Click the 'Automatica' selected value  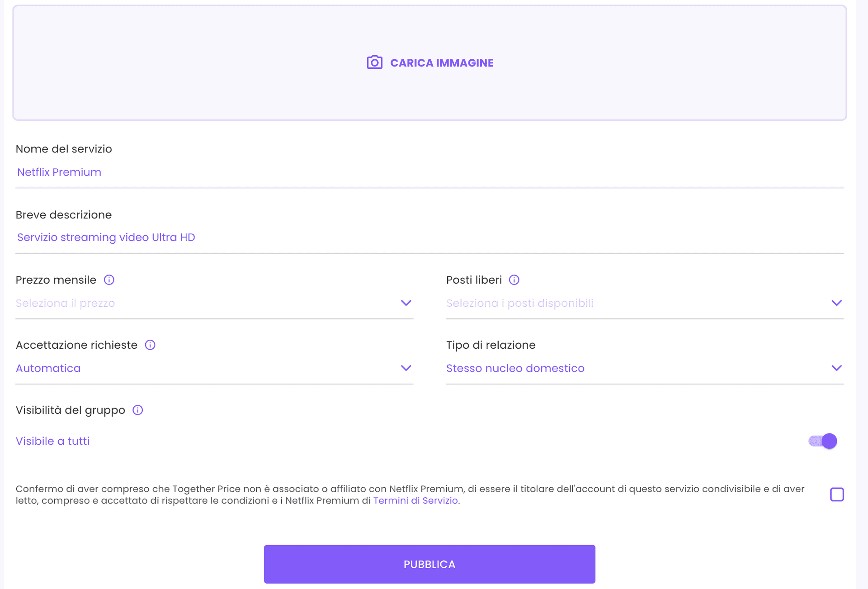tap(48, 368)
